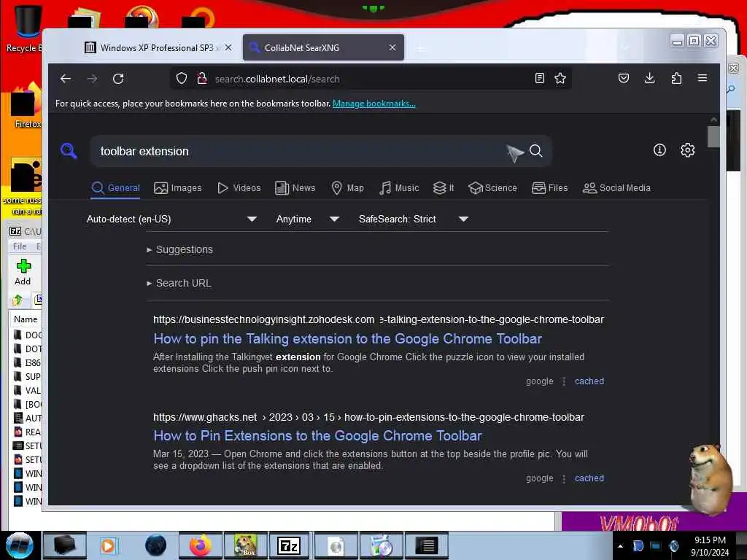
Task: Click the search.collabnet.local address bar
Action: point(371,79)
